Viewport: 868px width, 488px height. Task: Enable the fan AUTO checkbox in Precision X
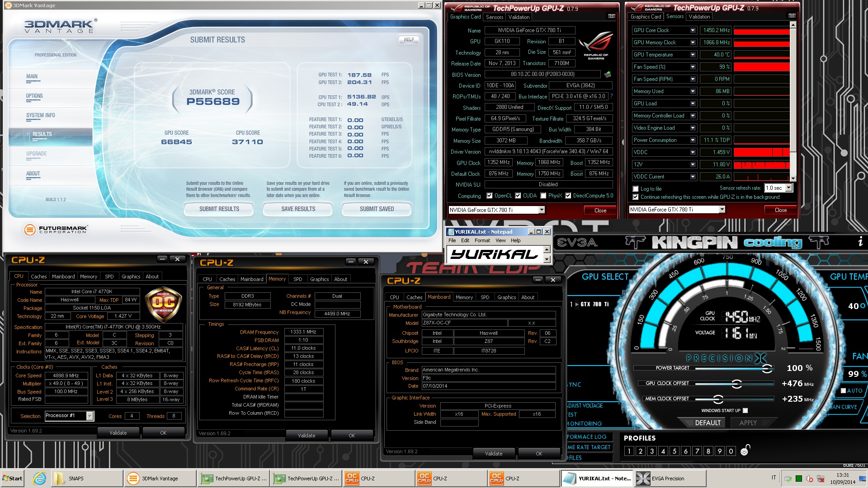click(843, 391)
